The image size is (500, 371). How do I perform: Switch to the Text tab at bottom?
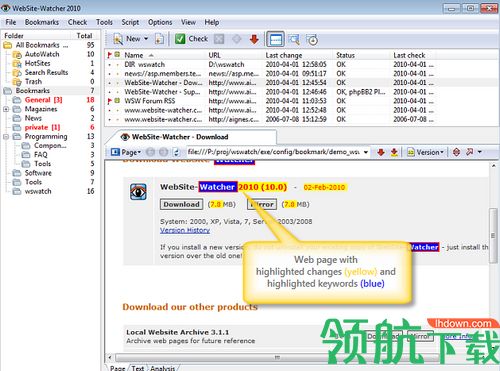coord(138,368)
